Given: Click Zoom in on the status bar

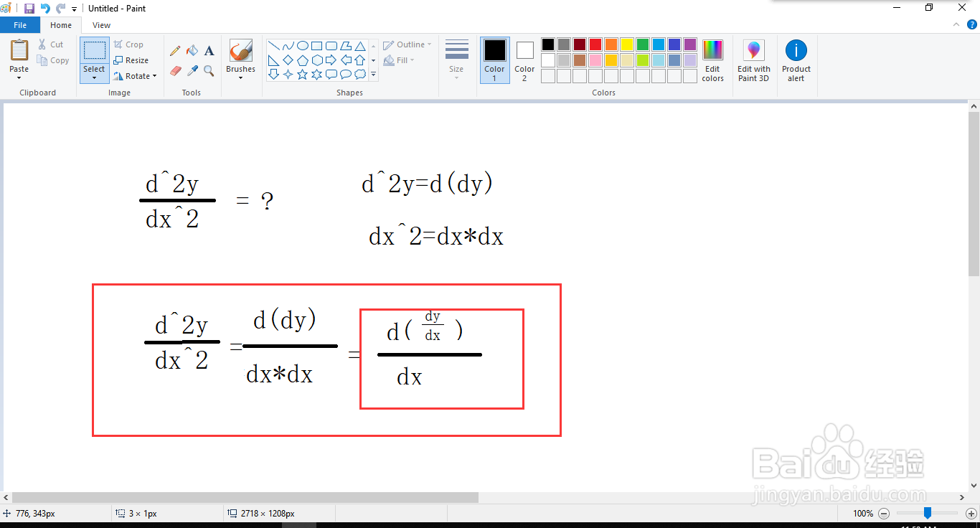Looking at the screenshot, I should coord(972,513).
